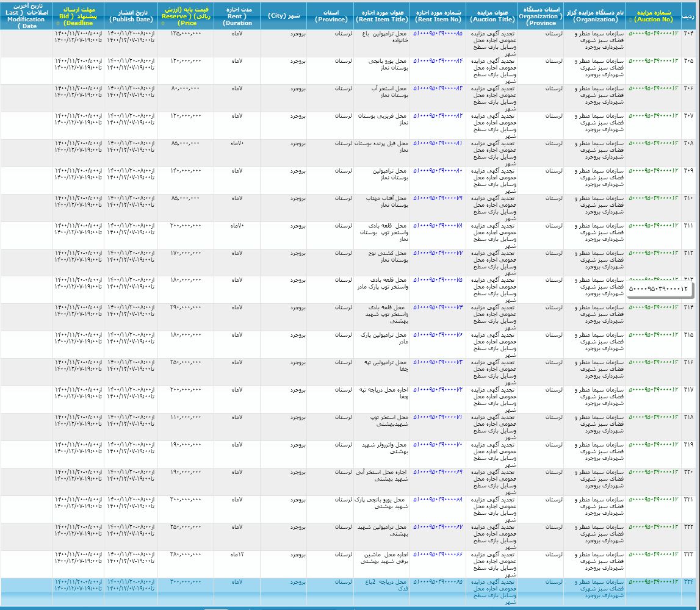The width and height of the screenshot is (700, 610).
Task: Open rent item number link in row 304
Action: (x=438, y=34)
